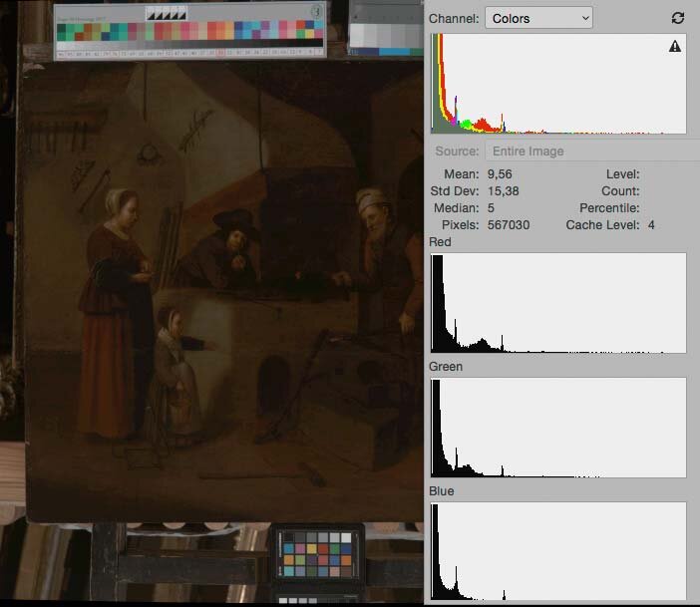The width and height of the screenshot is (700, 607).
Task: Click the Level label
Action: tap(623, 174)
